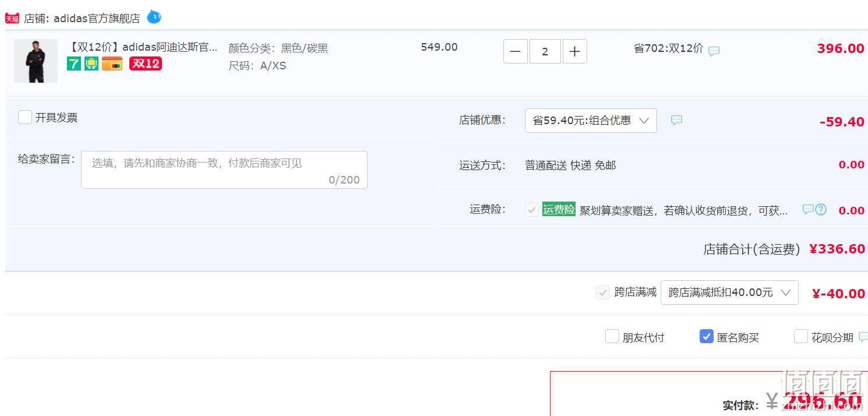Increase quantity with plus button
The height and width of the screenshot is (416, 868).
(x=575, y=51)
